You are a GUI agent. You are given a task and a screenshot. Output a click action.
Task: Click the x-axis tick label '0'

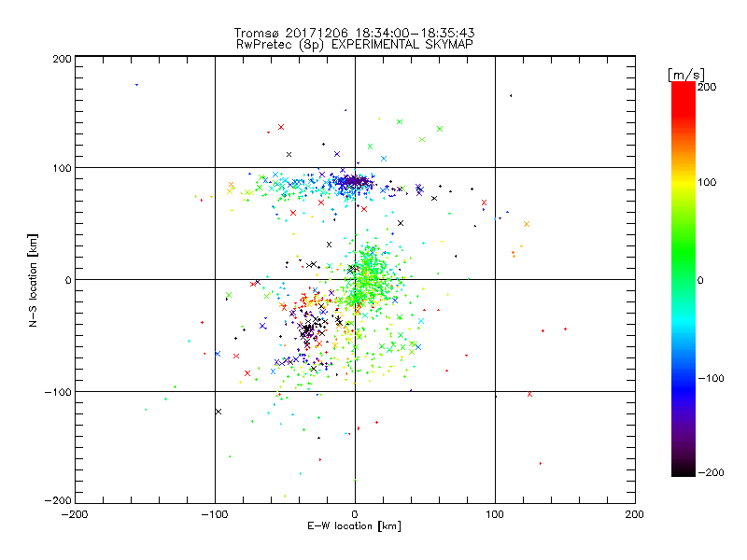(355, 515)
